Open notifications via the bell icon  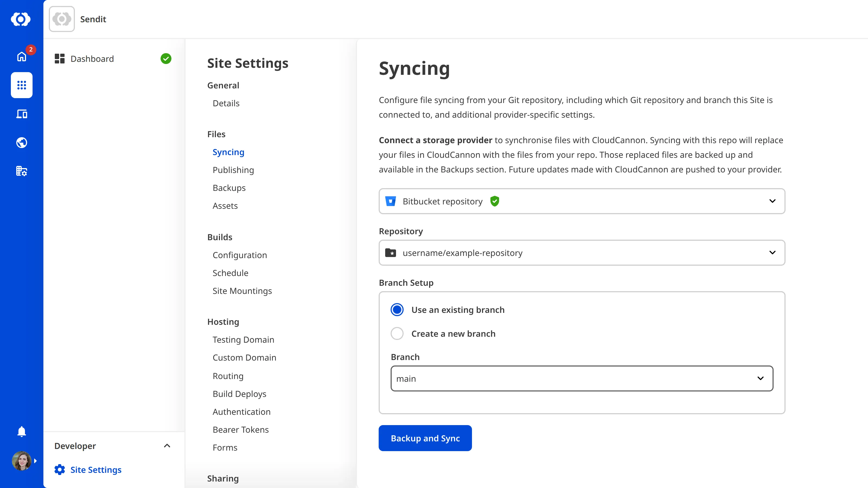(21, 431)
